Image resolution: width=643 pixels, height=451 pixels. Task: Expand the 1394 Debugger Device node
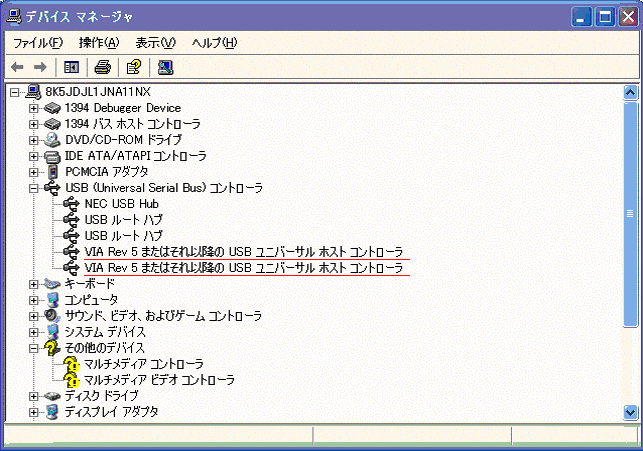pyautogui.click(x=34, y=108)
